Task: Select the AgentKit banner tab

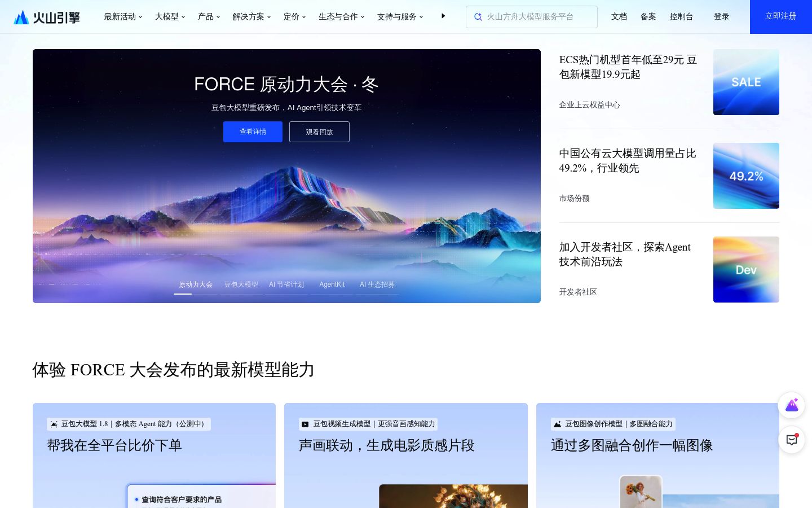Action: [x=332, y=284]
